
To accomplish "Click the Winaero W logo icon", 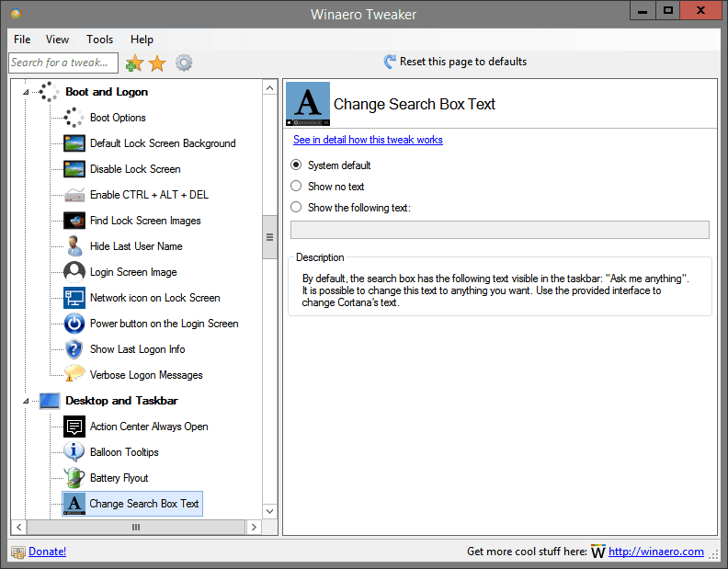I will 598,551.
